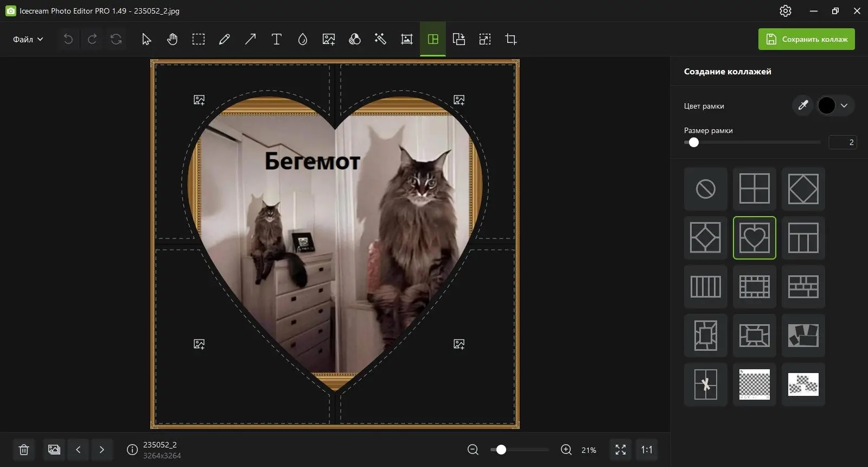
Task: Go to the next image arrow
Action: (x=101, y=450)
